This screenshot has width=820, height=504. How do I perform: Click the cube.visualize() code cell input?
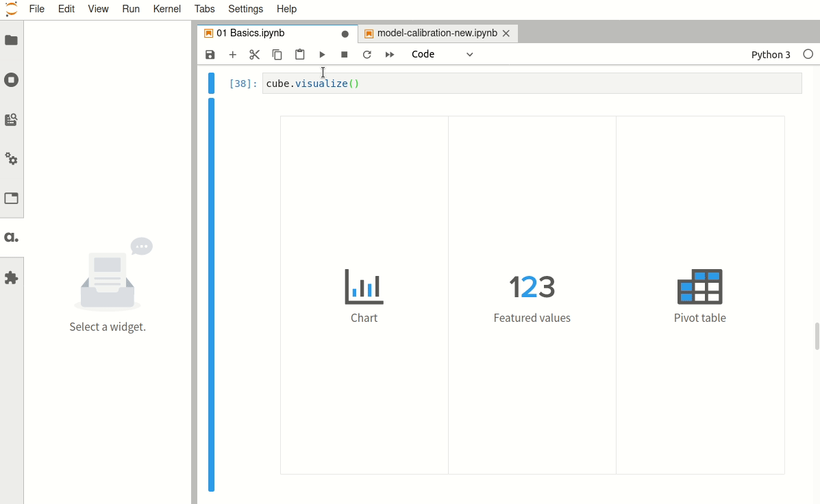[532, 84]
